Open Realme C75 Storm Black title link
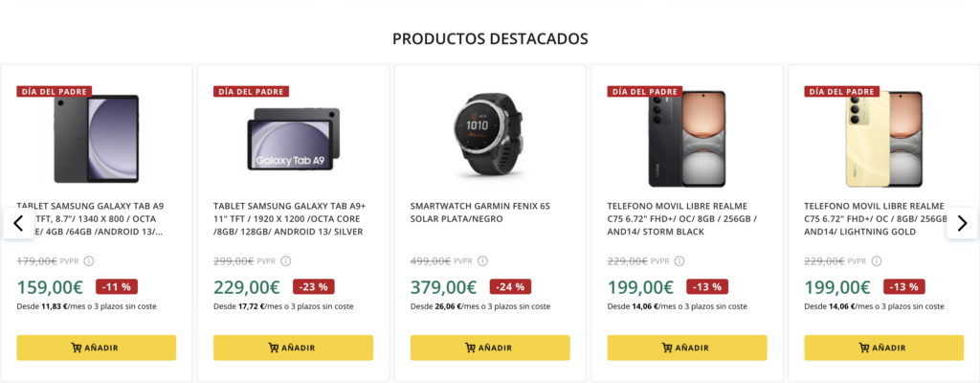This screenshot has width=980, height=383. 681,218
